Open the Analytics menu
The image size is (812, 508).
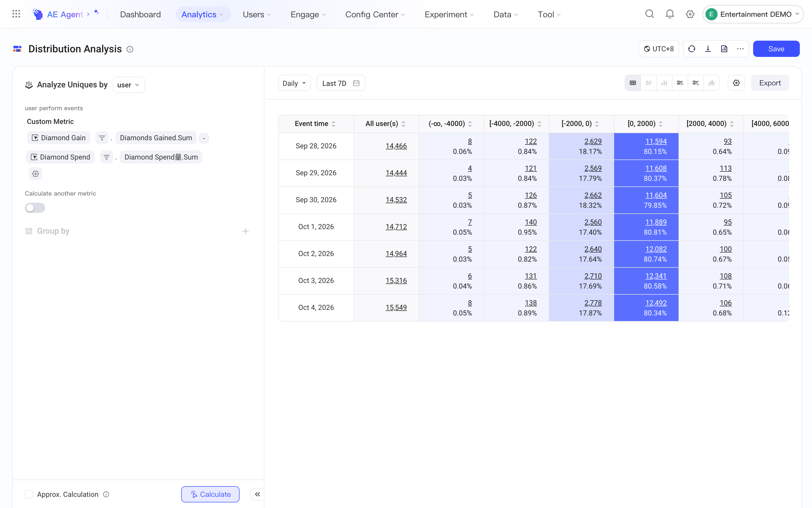[203, 14]
